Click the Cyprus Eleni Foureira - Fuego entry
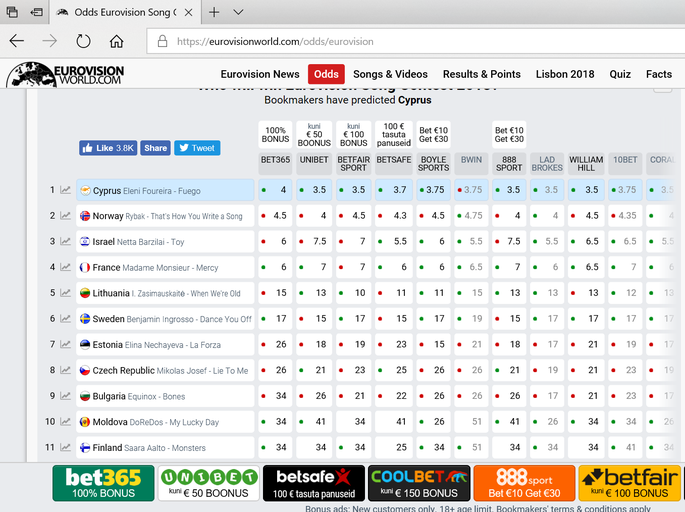Screen dimensions: 685x512 (x=165, y=190)
